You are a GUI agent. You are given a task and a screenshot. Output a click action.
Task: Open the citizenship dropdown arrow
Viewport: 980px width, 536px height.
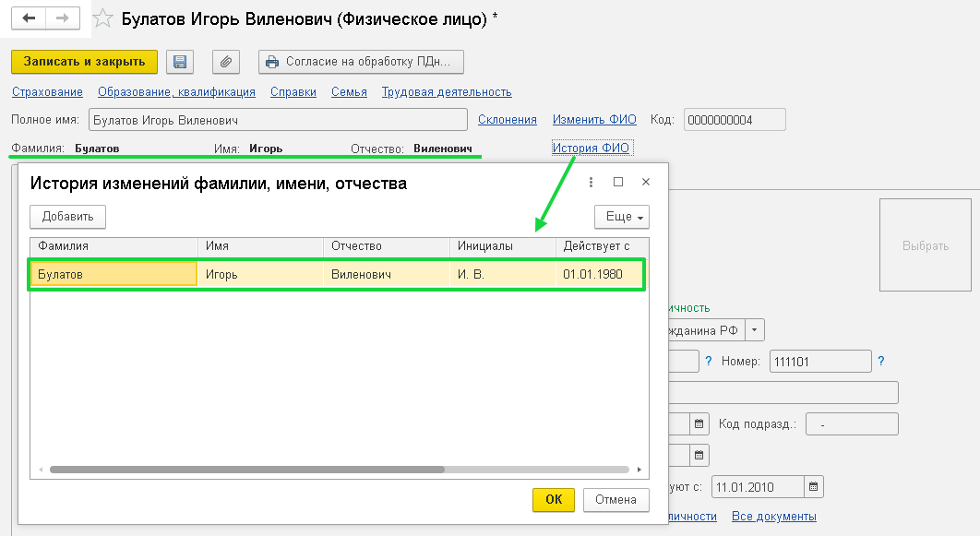coord(754,330)
